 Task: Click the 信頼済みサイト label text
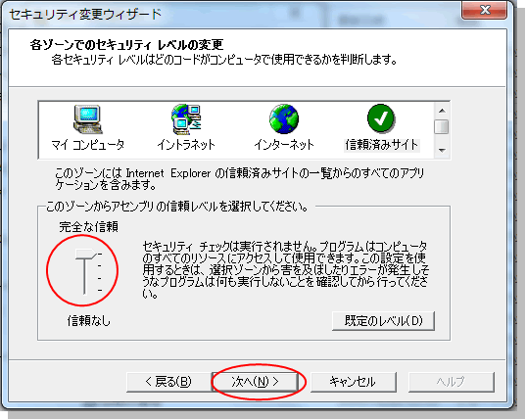pos(382,145)
